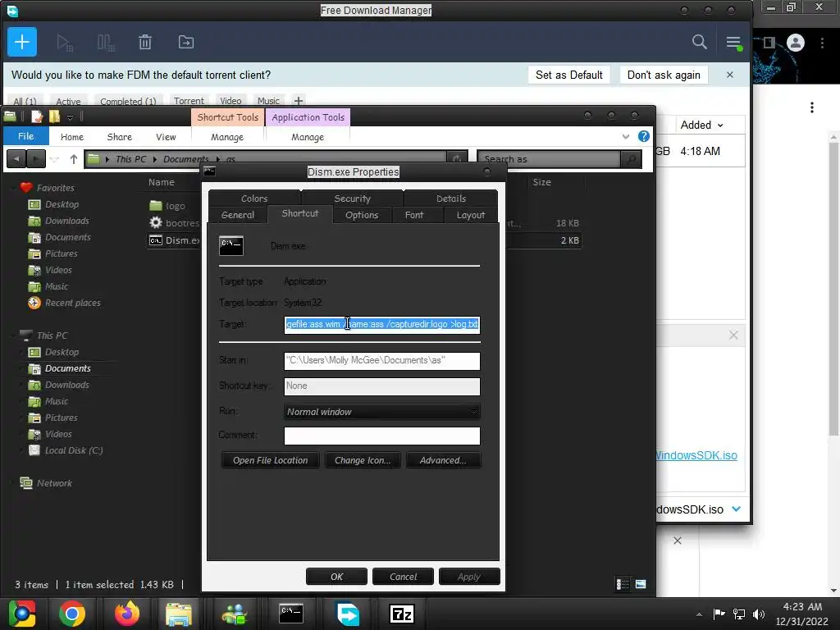Screen dimensions: 840x630
Task: Switch to General tab in Properties
Action: coord(238,215)
